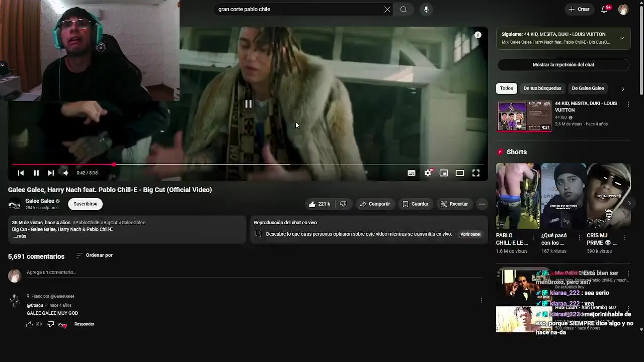Open the #PabloChillE hashtag
Screen dimensions: 644x362
[x=86, y=222]
